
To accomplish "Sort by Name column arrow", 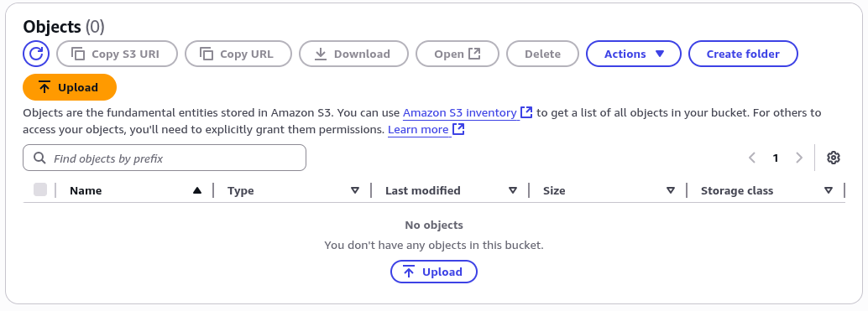I will click(x=197, y=190).
